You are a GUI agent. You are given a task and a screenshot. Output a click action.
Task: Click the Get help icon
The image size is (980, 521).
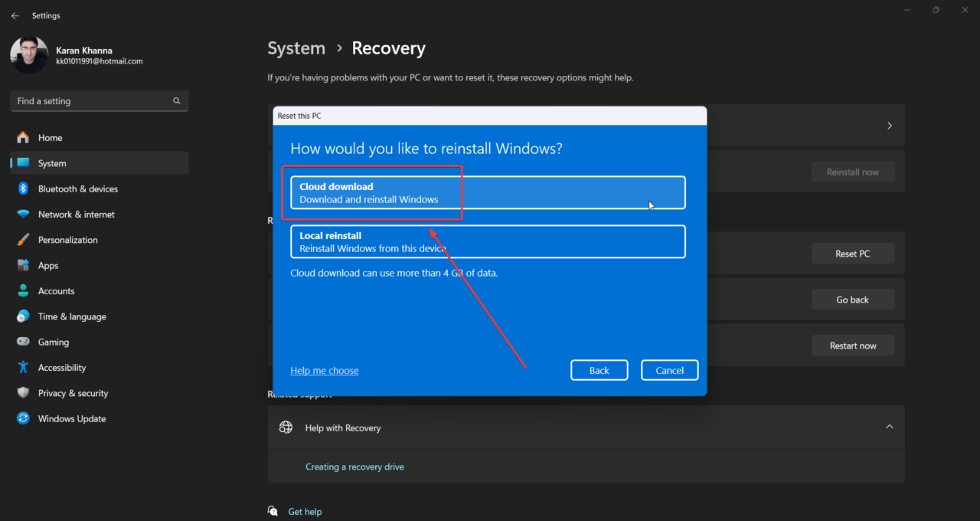(273, 511)
